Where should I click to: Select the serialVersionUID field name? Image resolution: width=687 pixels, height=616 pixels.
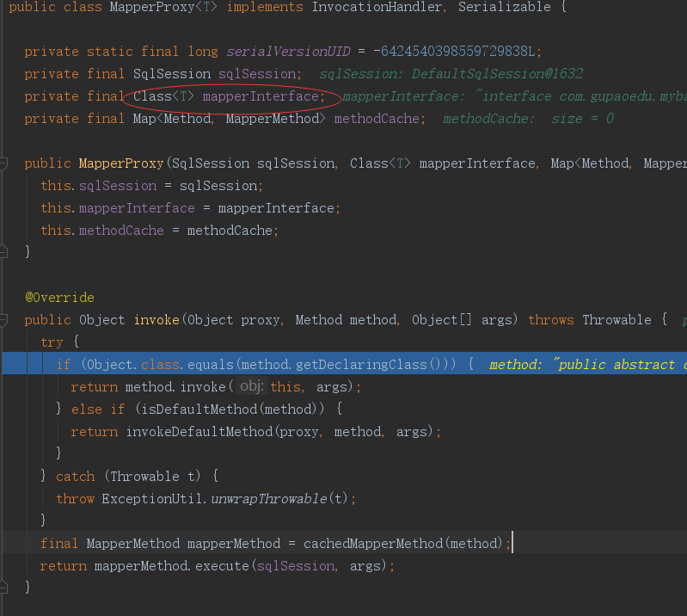tap(288, 52)
